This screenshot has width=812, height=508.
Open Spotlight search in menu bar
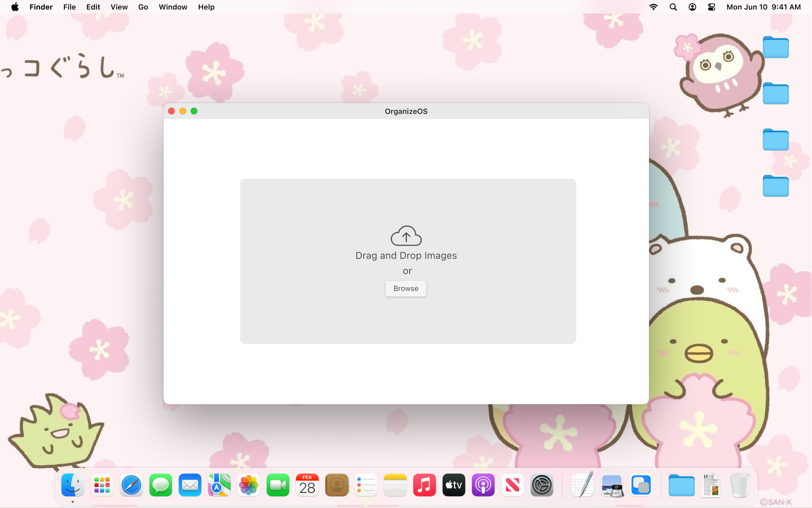(x=673, y=7)
